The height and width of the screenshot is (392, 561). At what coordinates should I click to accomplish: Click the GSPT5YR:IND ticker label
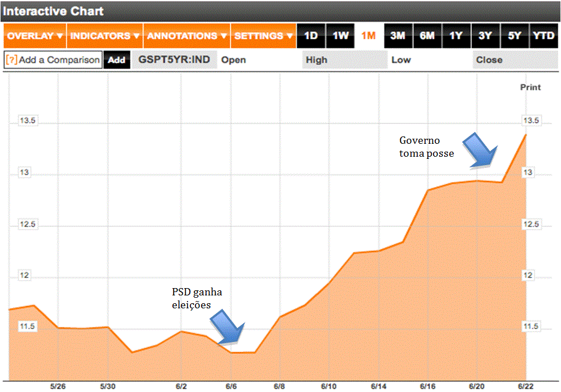[x=174, y=60]
